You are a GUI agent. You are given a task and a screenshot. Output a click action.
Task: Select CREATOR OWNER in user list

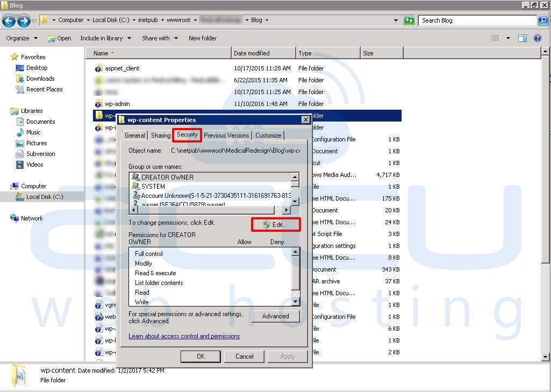(x=211, y=177)
